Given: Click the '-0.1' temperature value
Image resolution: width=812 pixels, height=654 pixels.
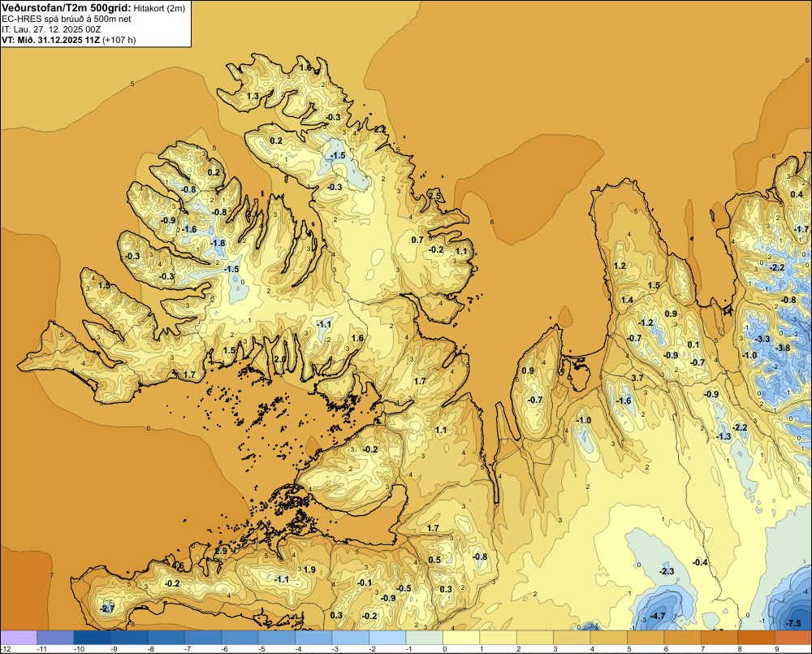Looking at the screenshot, I should (x=365, y=583).
